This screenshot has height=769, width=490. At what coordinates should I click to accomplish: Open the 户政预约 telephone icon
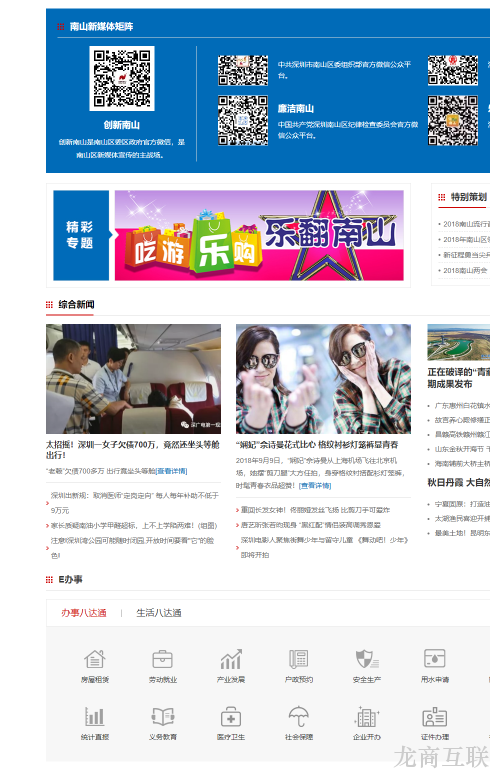click(298, 659)
